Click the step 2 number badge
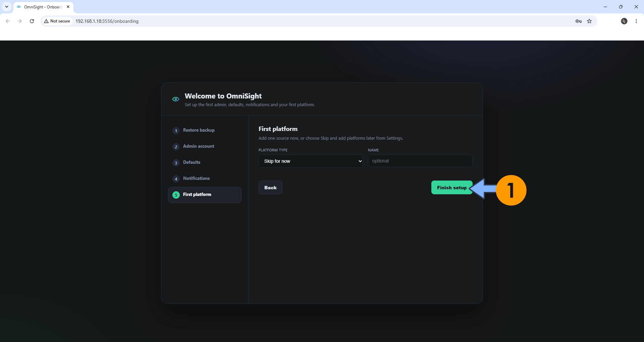Viewport: 644px width, 342px height. [x=176, y=147]
